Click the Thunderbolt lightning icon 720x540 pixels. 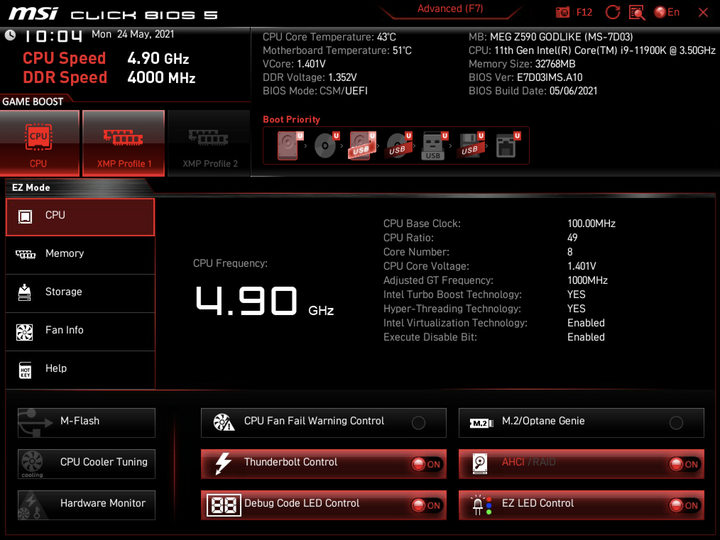[224, 463]
